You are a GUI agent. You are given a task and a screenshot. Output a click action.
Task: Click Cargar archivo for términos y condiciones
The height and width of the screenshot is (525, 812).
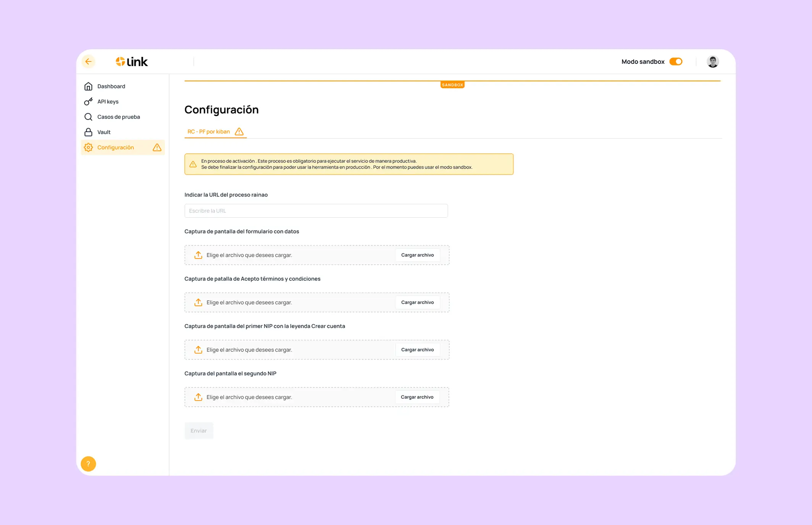point(417,302)
